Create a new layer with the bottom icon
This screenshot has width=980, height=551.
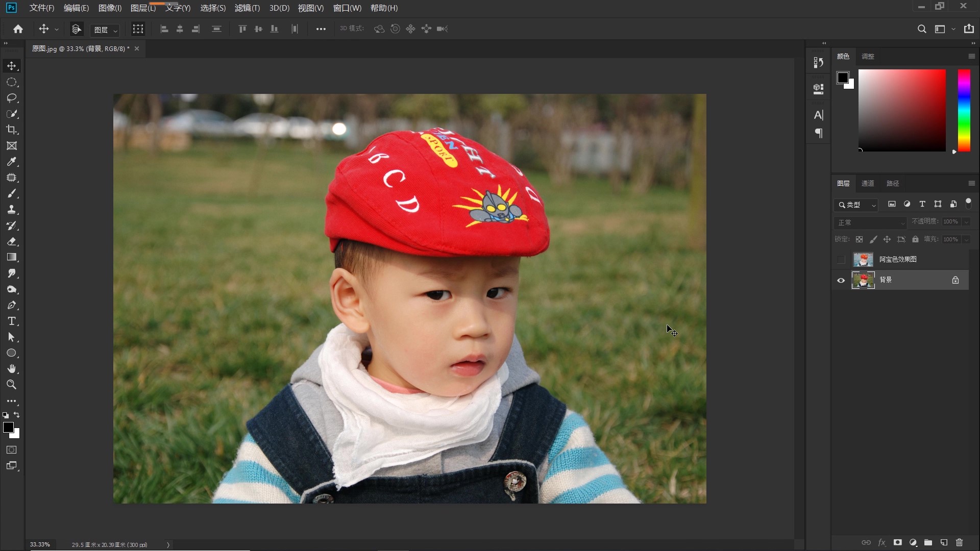[944, 542]
